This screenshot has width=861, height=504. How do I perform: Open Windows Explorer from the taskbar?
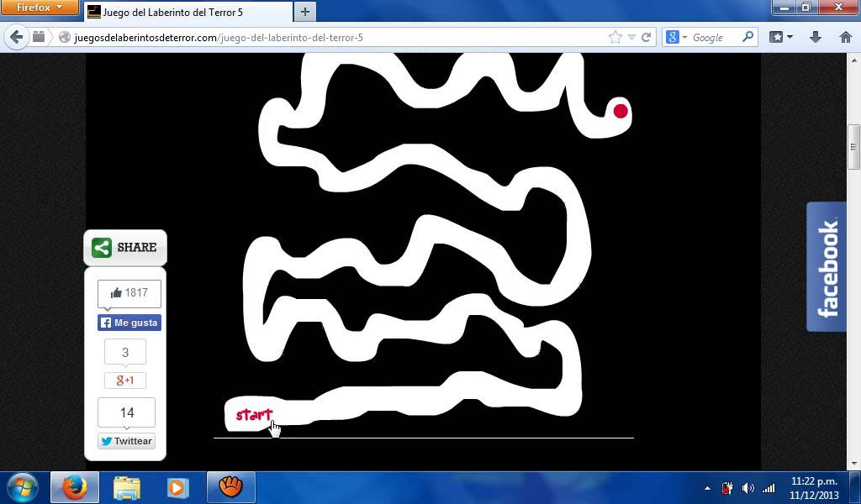pos(126,487)
